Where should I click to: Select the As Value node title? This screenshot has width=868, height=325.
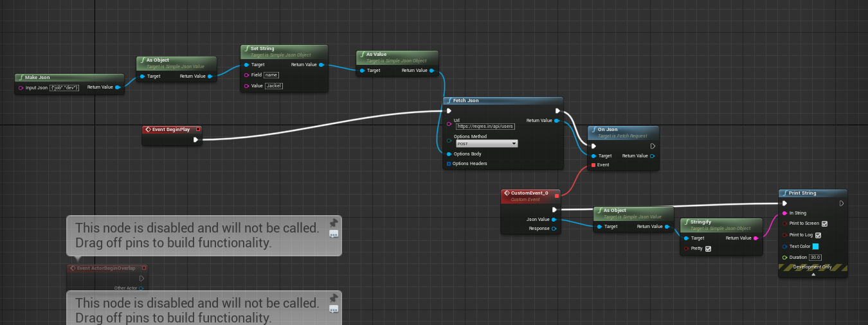pyautogui.click(x=377, y=55)
